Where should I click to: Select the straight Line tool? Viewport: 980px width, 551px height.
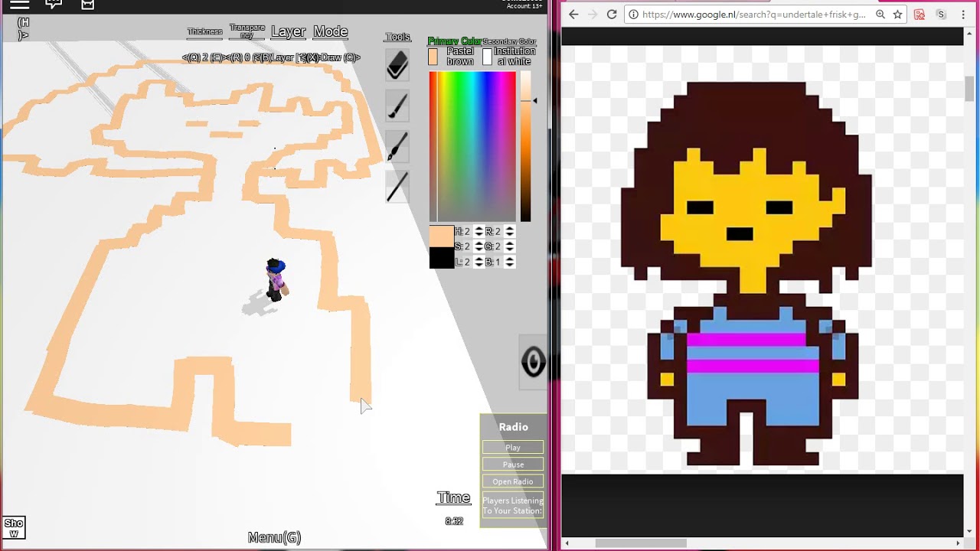397,187
